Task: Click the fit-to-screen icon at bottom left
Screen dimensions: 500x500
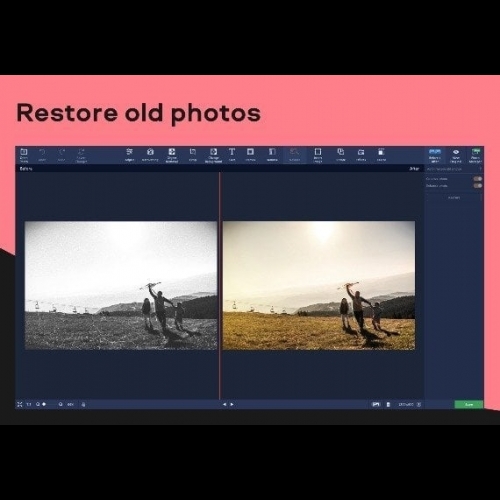Action: pos(20,404)
